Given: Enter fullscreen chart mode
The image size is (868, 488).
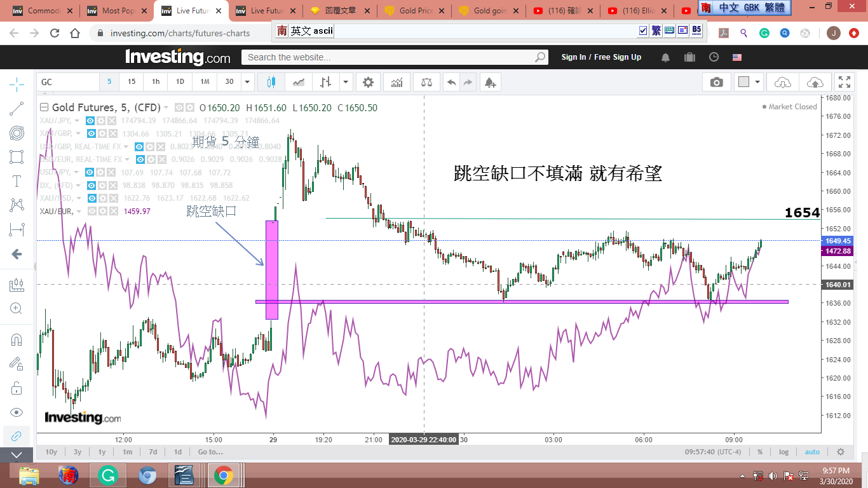Looking at the screenshot, I should pos(844,82).
